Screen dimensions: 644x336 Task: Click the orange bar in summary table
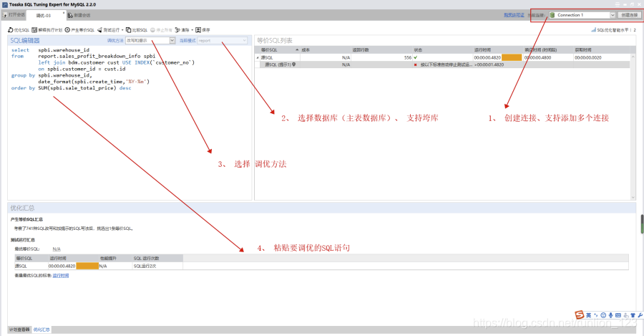click(x=87, y=266)
